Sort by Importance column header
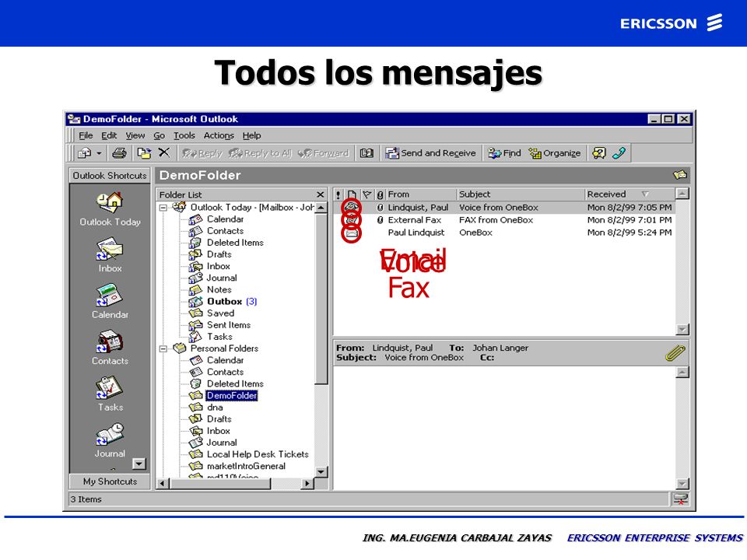The height and width of the screenshot is (560, 747). [338, 194]
